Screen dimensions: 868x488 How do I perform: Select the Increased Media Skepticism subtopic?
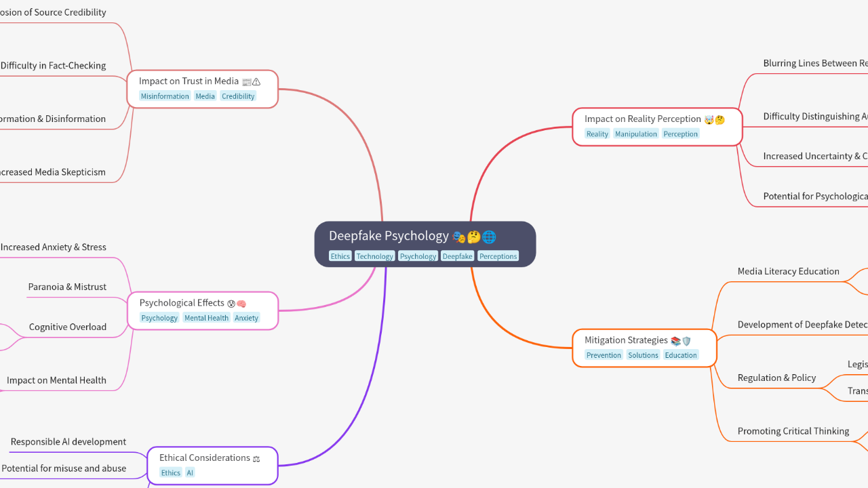coord(53,172)
